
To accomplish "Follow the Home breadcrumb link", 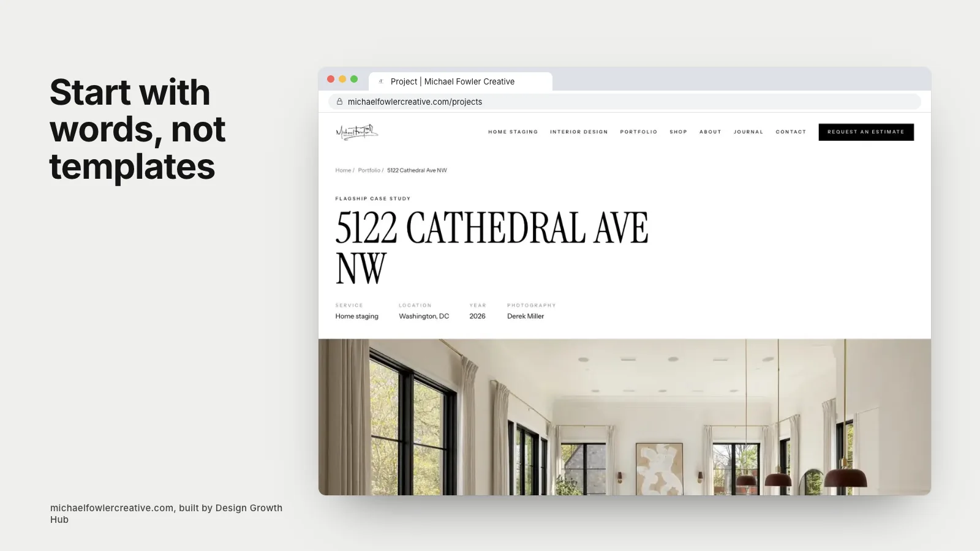I will (343, 170).
